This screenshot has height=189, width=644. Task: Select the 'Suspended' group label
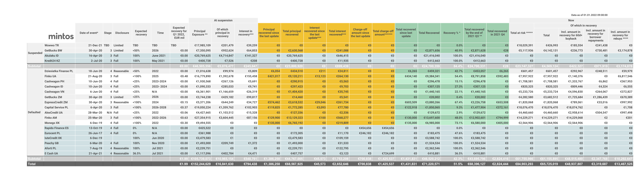pyautogui.click(x=35, y=53)
